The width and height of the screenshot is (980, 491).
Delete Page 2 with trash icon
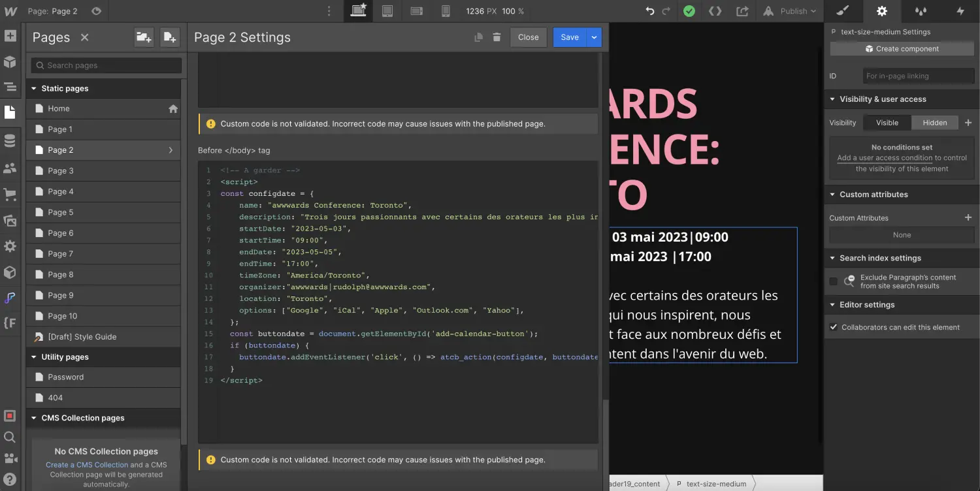coord(497,37)
